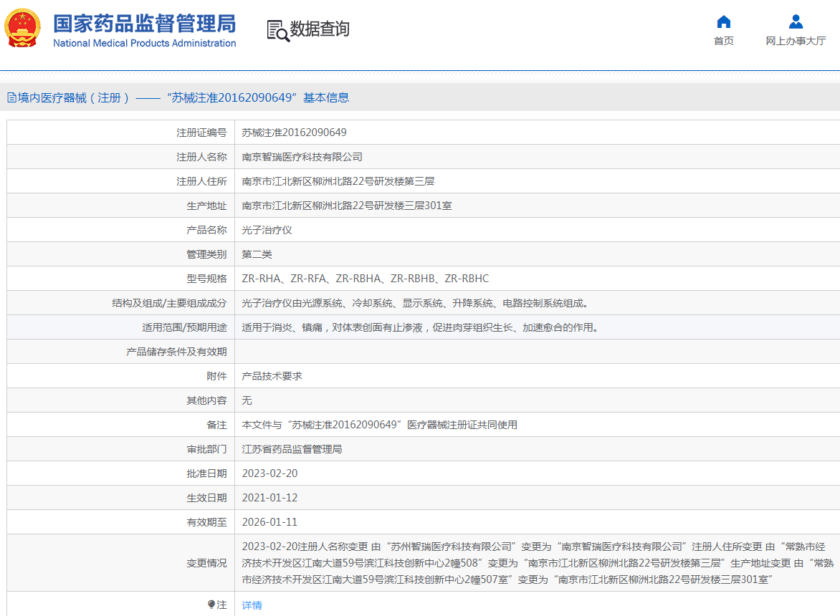The image size is (840, 616).
Task: Click the document icon before 境内医疗器械
Action: [x=11, y=98]
